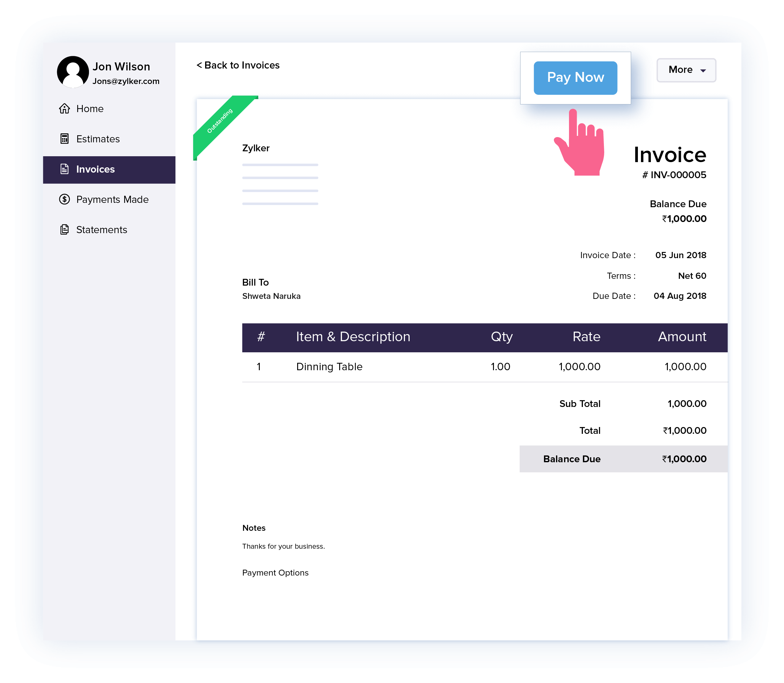This screenshot has width=784, height=683.
Task: Click the Dinning Table line item row
Action: click(x=329, y=366)
